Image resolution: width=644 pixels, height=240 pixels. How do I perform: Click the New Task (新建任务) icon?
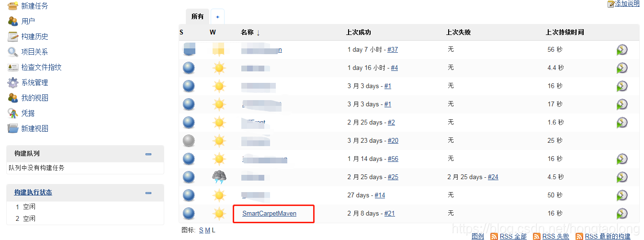pos(12,6)
